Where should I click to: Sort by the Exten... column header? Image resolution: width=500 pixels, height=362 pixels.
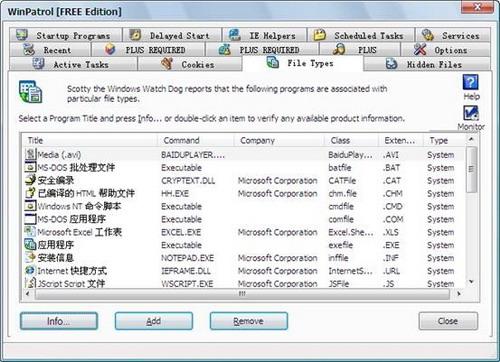[401, 140]
